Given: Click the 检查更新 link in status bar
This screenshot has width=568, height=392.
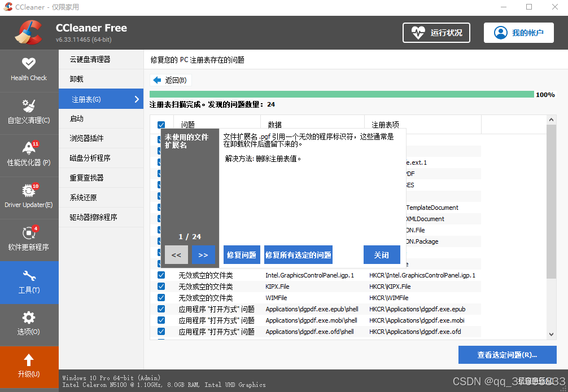Looking at the screenshot, I should pyautogui.click(x=536, y=380).
